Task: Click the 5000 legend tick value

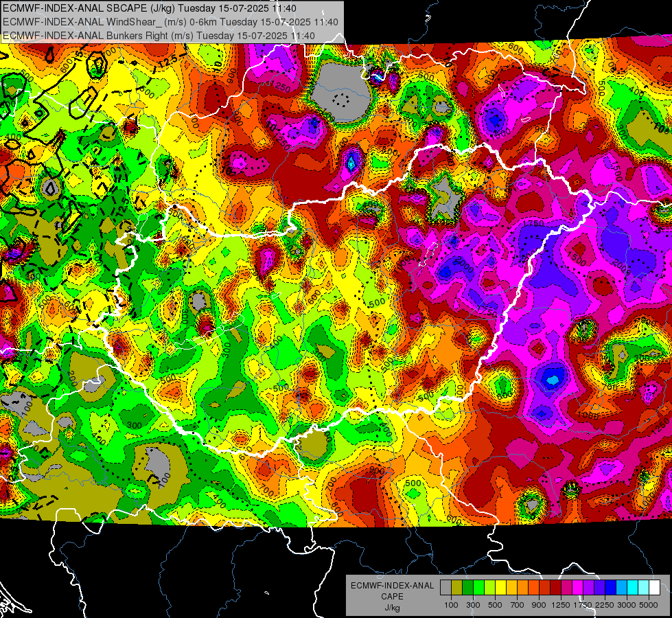Action: point(649,605)
